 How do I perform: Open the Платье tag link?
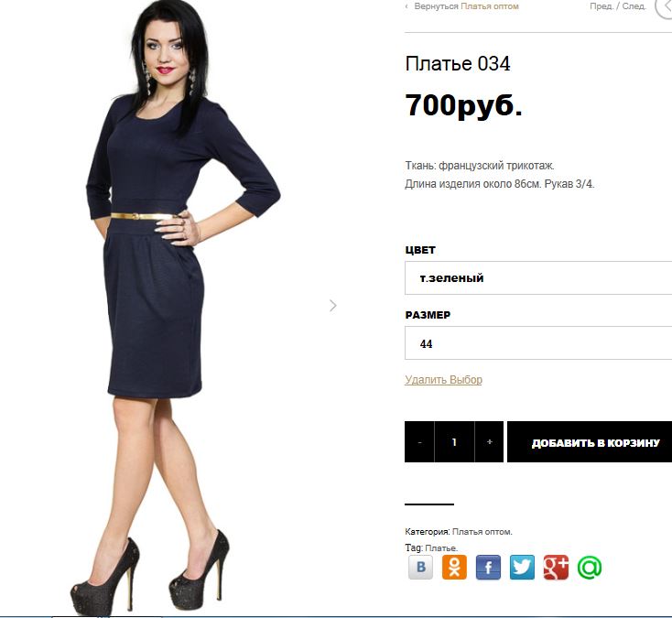pos(441,548)
